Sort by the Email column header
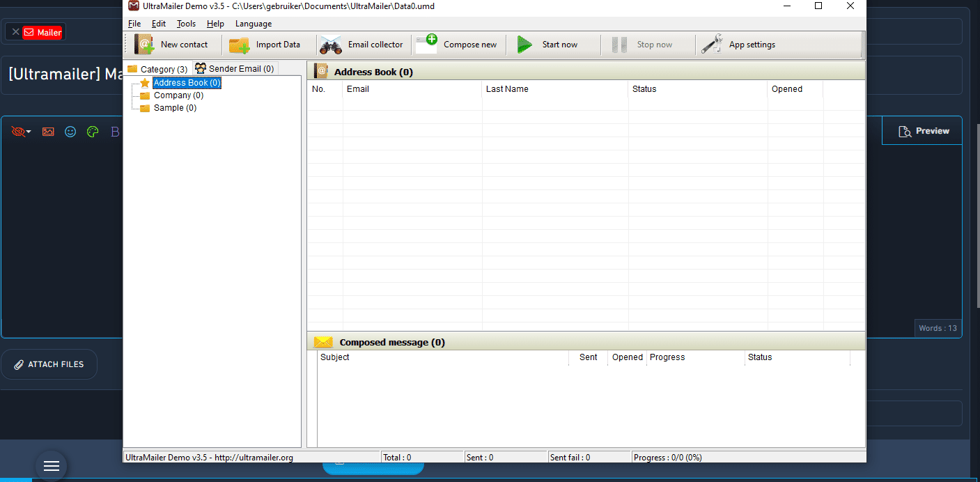The height and width of the screenshot is (482, 980). coord(412,89)
